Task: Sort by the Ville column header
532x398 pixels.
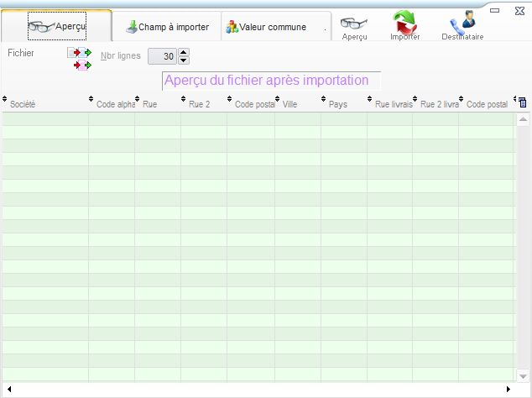Action: point(298,104)
